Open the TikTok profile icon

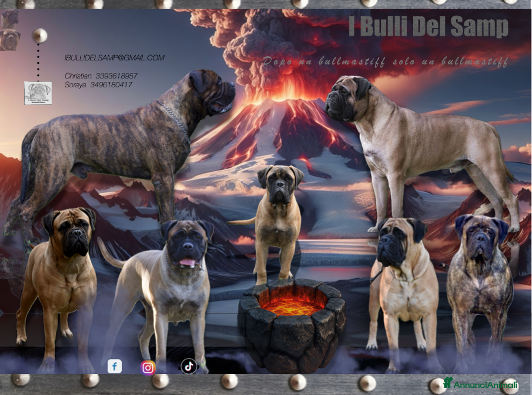189,366
